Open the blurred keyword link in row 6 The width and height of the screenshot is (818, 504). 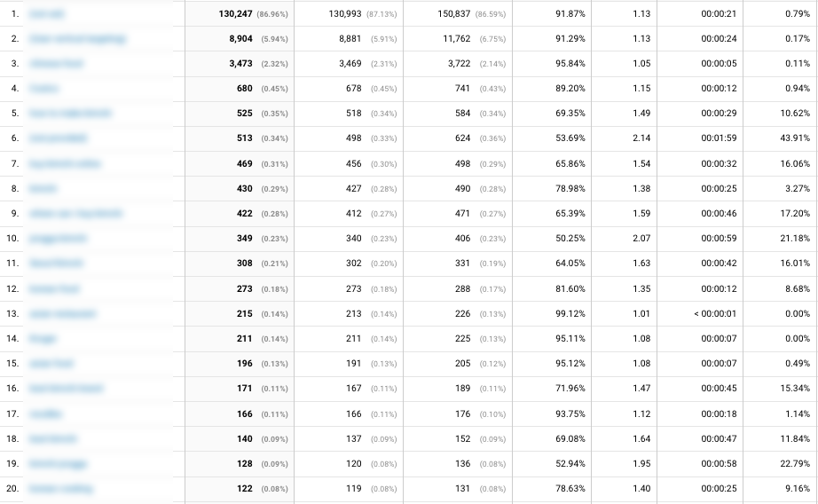tap(58, 138)
